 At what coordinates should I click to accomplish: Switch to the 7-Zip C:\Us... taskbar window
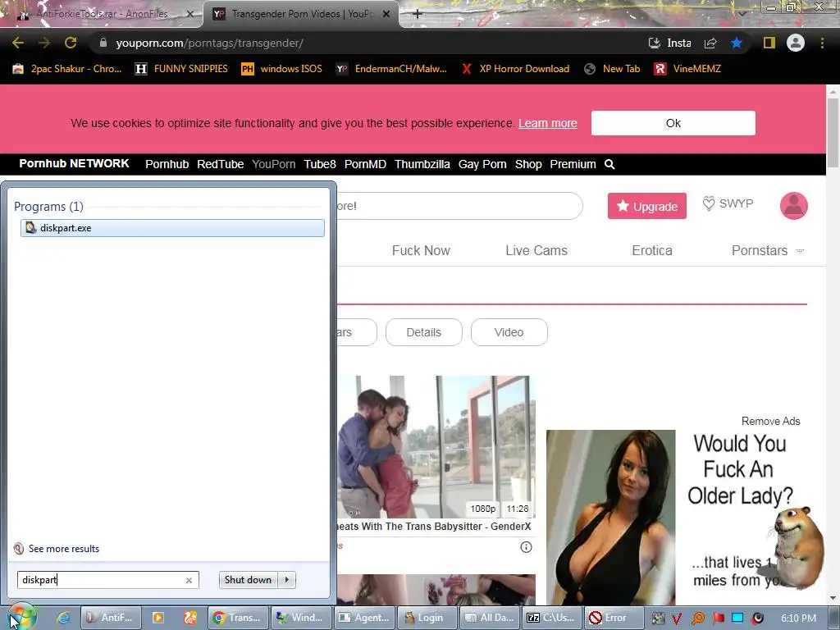pyautogui.click(x=554, y=618)
